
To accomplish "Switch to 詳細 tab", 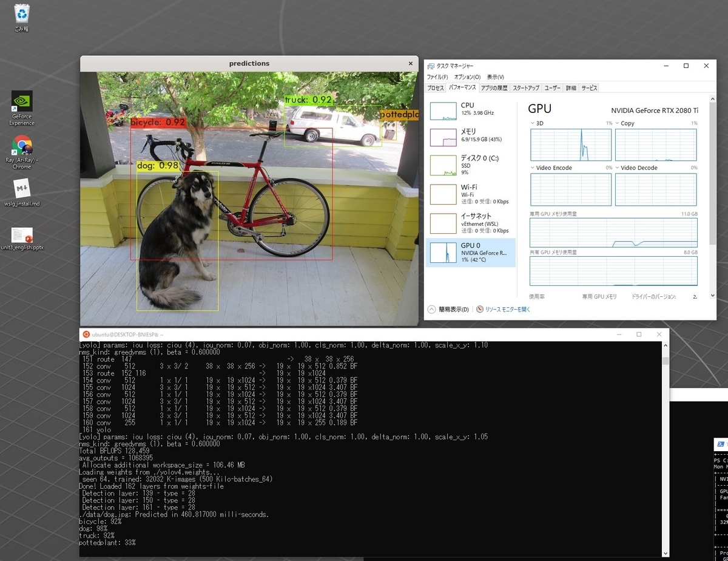I will [571, 88].
